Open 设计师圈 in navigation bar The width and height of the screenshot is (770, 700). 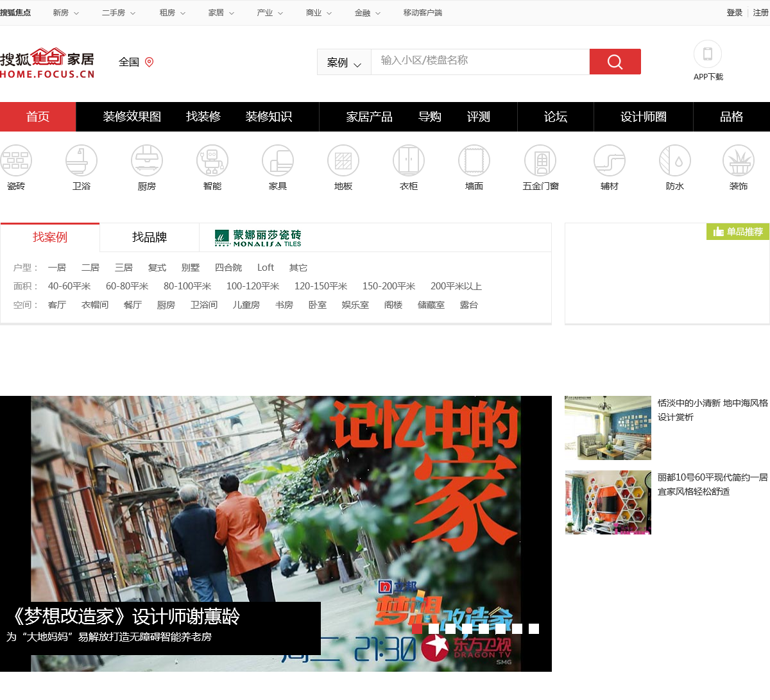[x=644, y=117]
